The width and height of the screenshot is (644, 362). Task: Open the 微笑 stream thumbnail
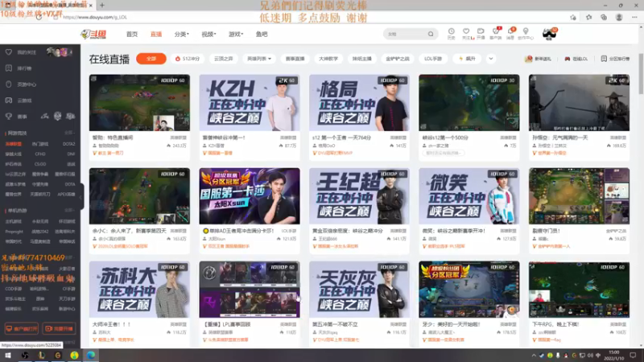click(469, 195)
